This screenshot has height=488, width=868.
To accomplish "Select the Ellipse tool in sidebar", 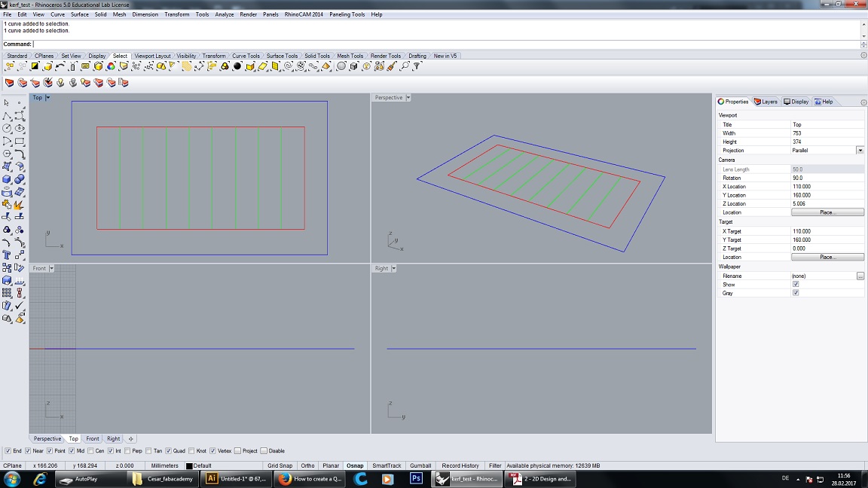I will tap(20, 128).
